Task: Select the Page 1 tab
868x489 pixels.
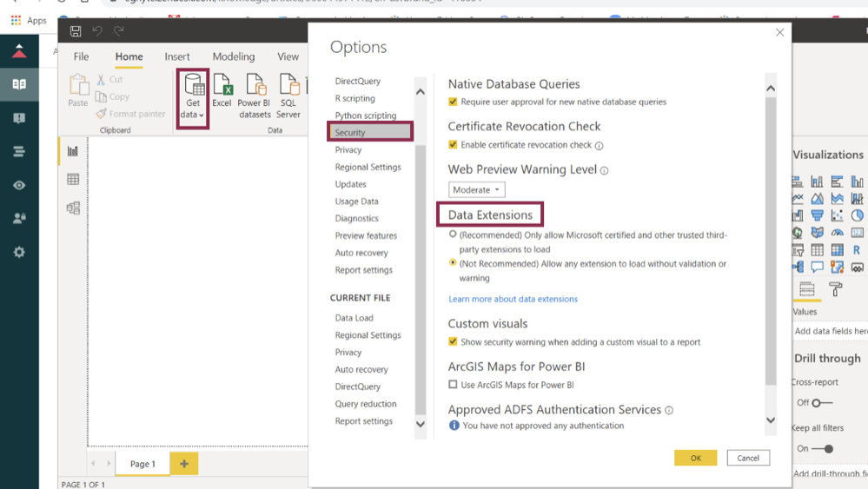Action: pos(142,464)
